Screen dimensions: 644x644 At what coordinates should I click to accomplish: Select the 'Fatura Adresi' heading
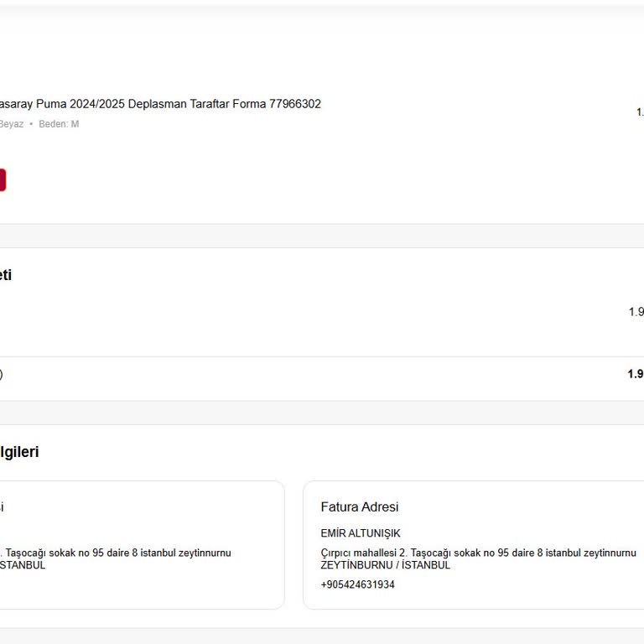tap(359, 506)
